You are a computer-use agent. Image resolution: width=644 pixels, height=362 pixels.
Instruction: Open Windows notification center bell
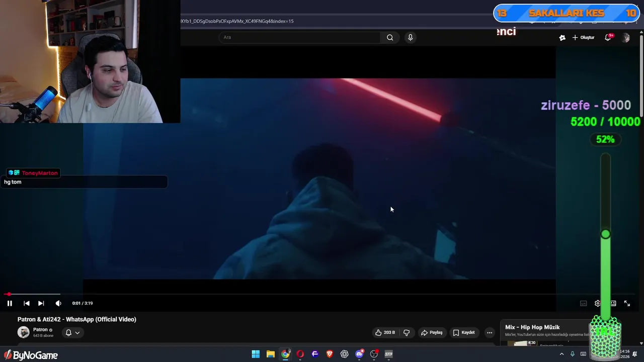tap(635, 354)
